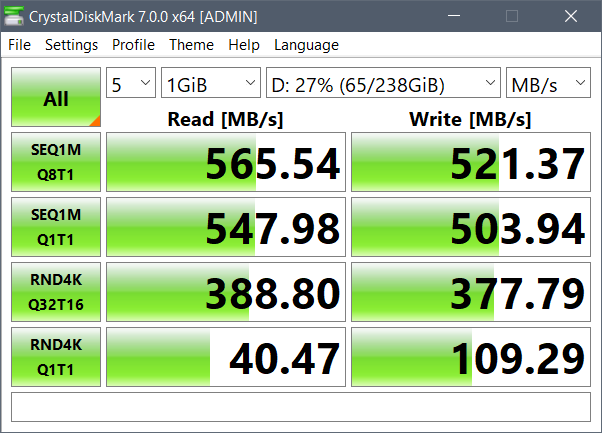This screenshot has width=602, height=433.
Task: Open the Theme menu
Action: [191, 45]
